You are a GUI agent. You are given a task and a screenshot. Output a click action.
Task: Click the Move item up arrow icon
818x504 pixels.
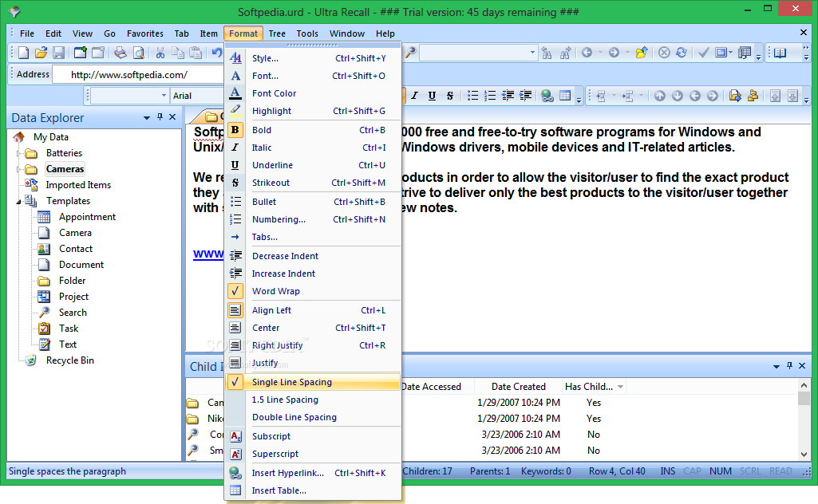[660, 96]
